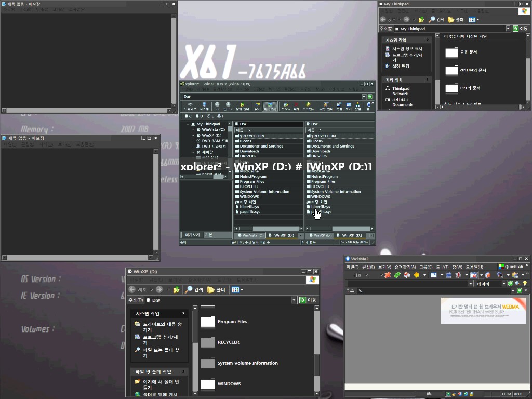Viewport: 532px width, 399px height.
Task: Click QuickTab button in WebMa2
Action: click(511, 267)
